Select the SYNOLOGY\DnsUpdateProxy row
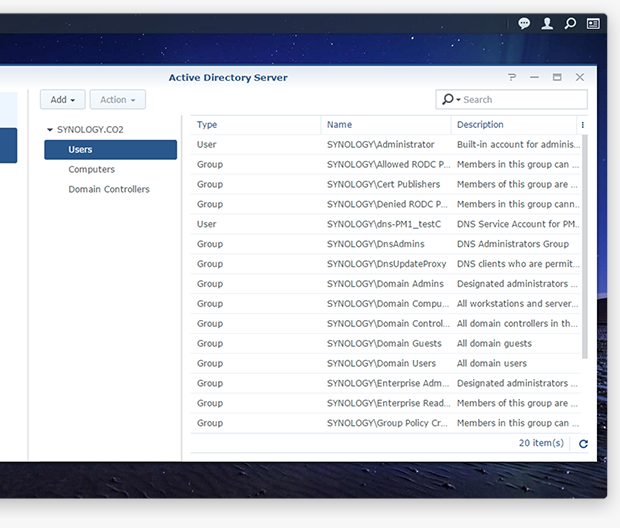 (386, 264)
